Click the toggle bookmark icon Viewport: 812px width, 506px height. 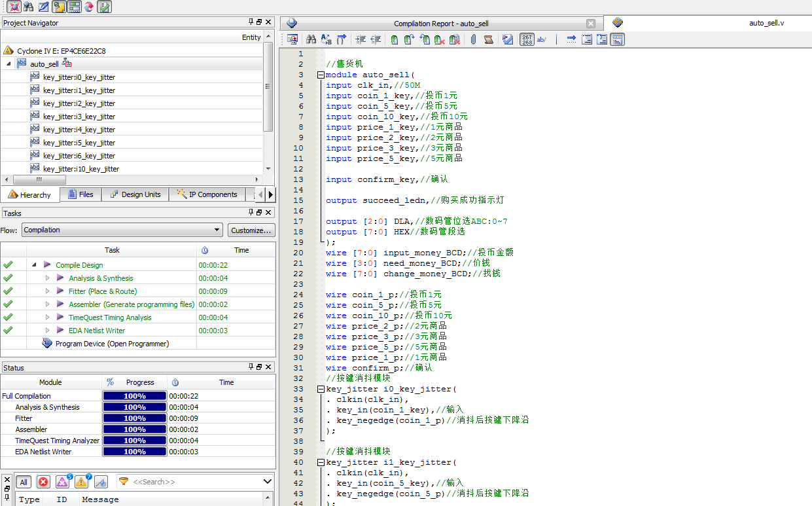[x=395, y=40]
